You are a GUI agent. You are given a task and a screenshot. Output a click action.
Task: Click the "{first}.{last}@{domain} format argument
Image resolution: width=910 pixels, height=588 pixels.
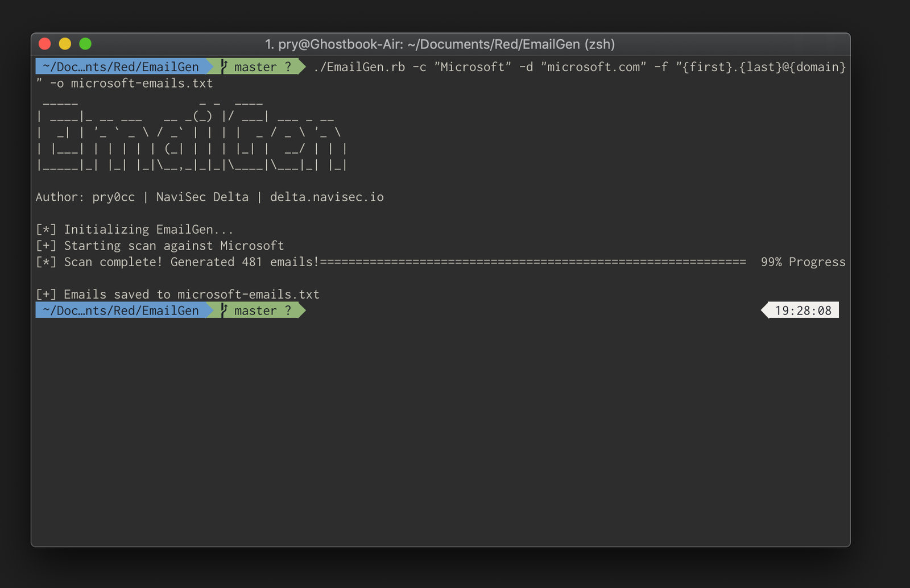(x=760, y=67)
